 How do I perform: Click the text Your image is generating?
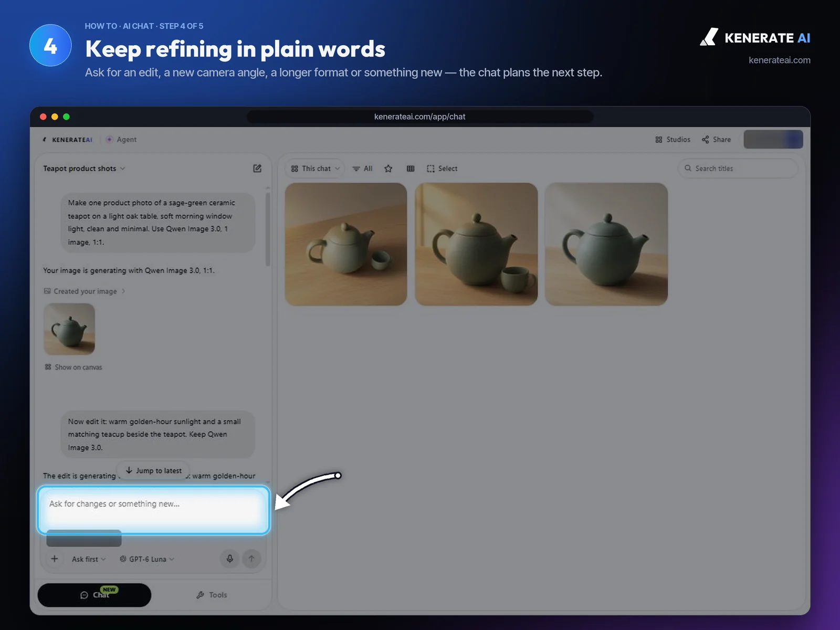click(x=129, y=270)
